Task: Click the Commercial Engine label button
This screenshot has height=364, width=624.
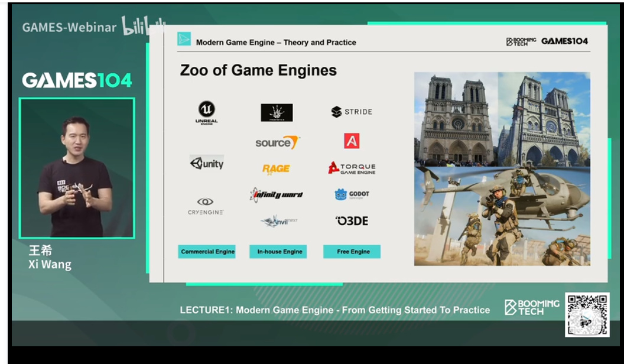Action: pyautogui.click(x=207, y=251)
